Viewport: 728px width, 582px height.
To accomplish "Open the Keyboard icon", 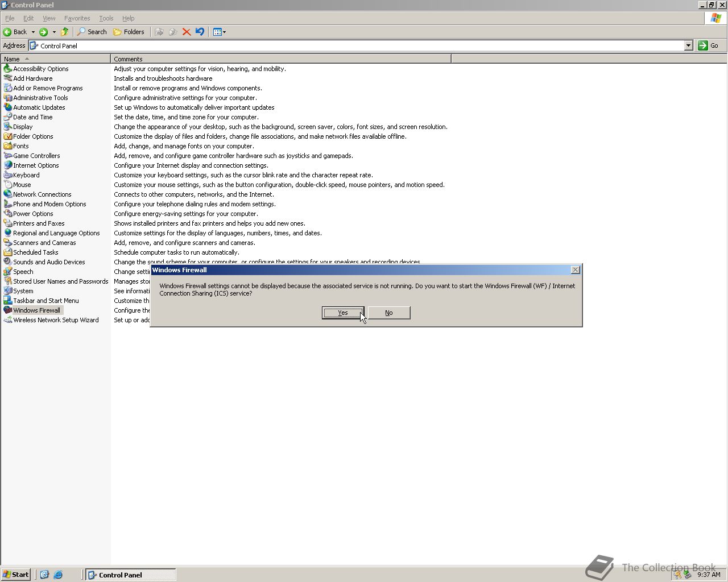I will click(7, 175).
